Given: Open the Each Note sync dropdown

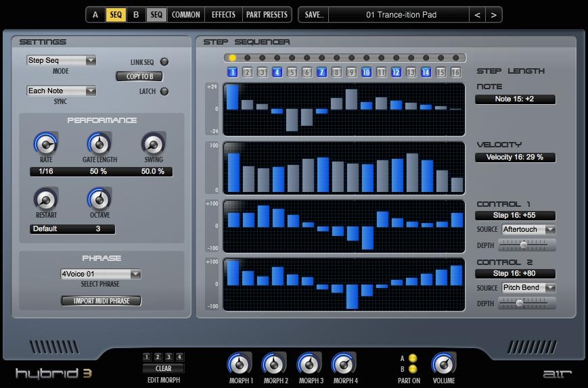Looking at the screenshot, I should tap(61, 91).
